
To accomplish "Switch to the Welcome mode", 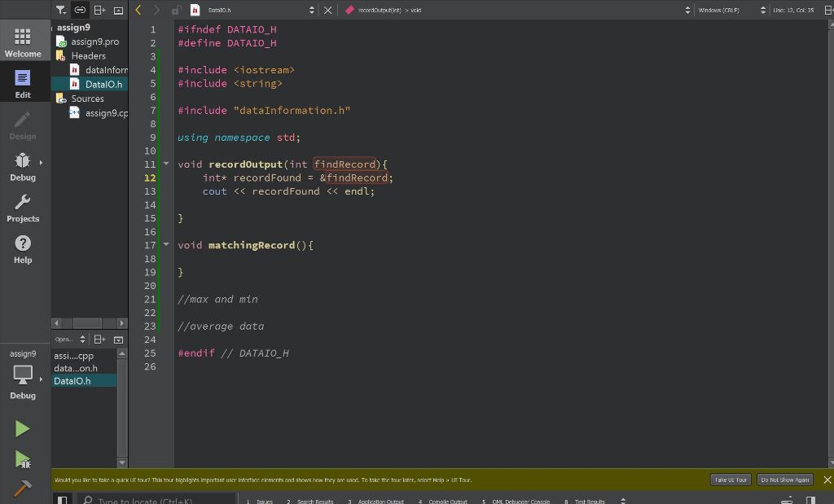I will [23, 39].
